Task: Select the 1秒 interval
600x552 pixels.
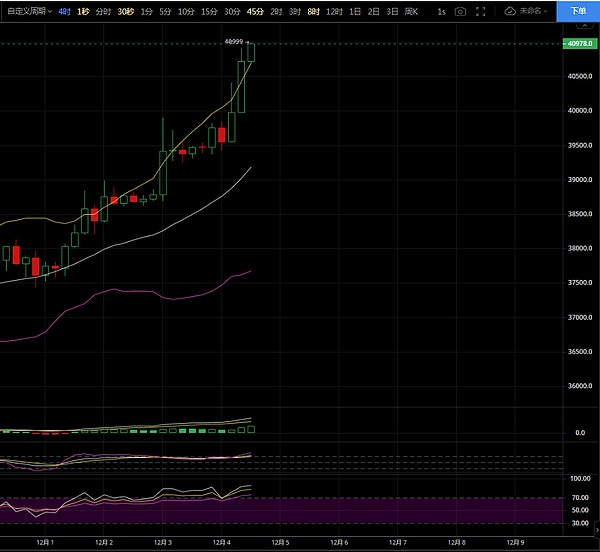Action: [83, 11]
